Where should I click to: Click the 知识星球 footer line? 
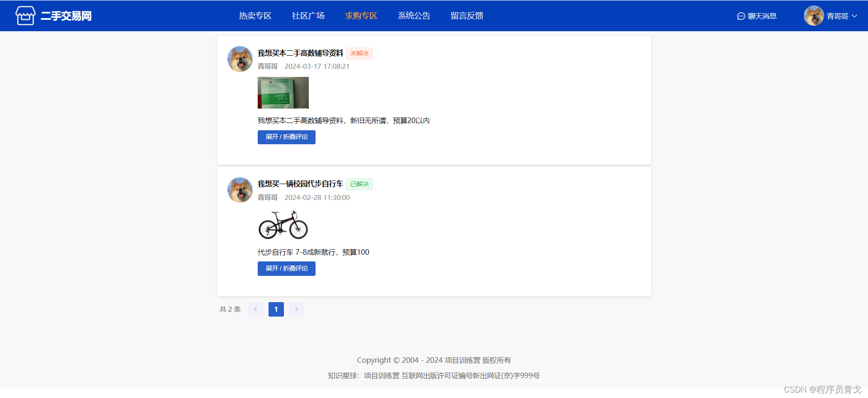click(434, 376)
